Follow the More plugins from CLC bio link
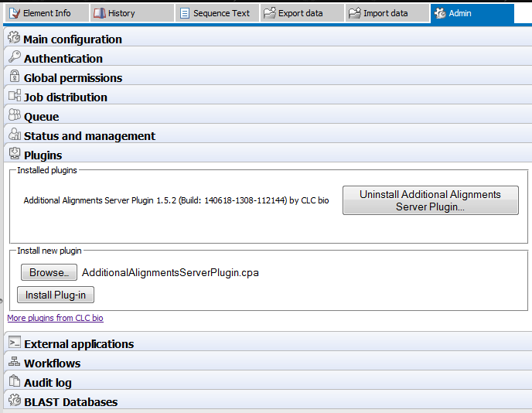The image size is (532, 413). 55,318
